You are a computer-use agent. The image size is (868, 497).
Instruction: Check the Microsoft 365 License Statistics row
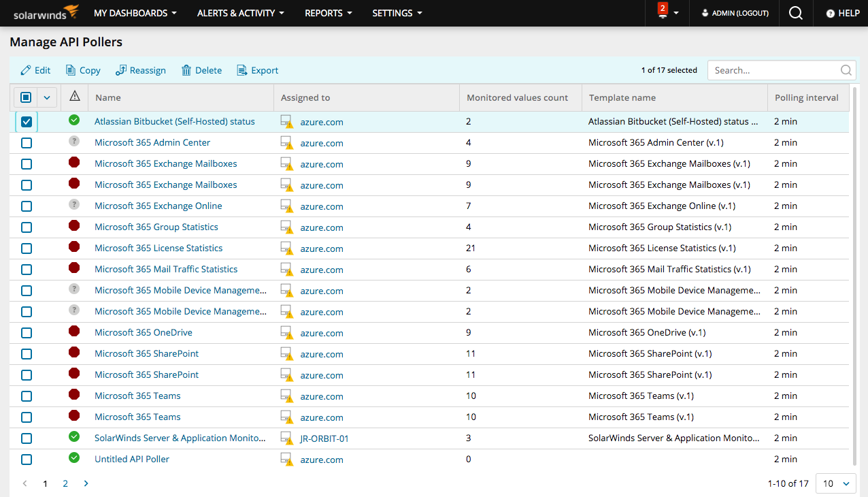click(26, 248)
